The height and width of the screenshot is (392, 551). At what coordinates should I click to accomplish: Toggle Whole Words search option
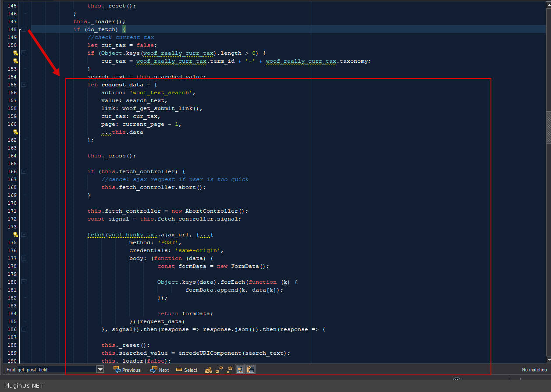tap(219, 370)
